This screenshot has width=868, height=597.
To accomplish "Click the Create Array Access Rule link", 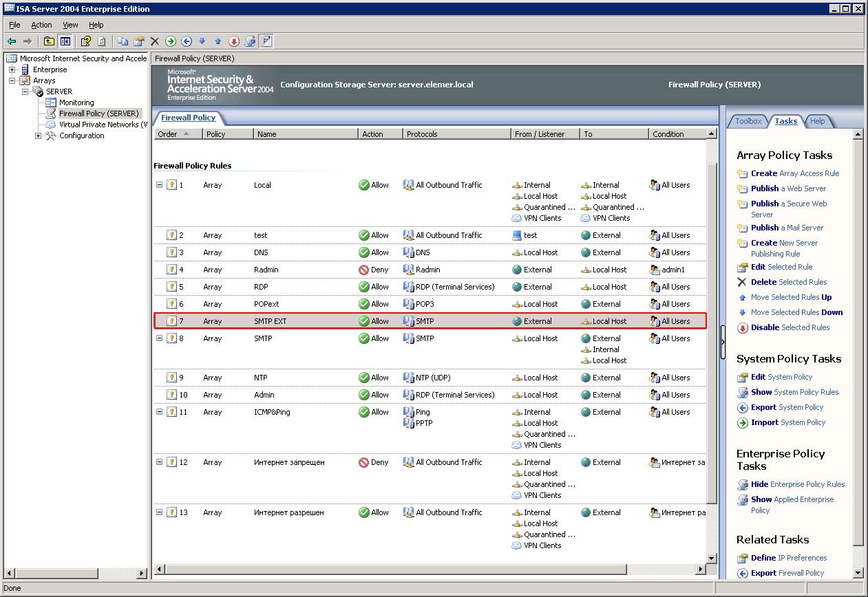I will coord(795,173).
